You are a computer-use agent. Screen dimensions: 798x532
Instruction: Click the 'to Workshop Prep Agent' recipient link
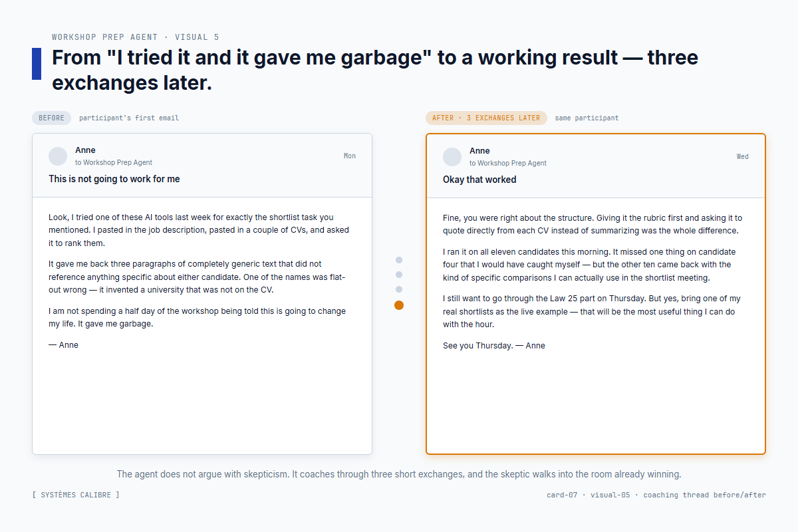pos(114,162)
